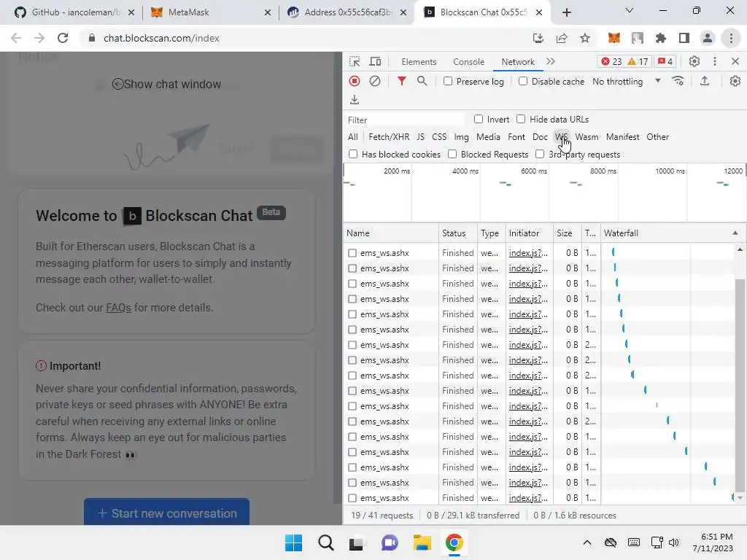Close the DevTools panel
The width and height of the screenshot is (747, 560).
click(735, 61)
